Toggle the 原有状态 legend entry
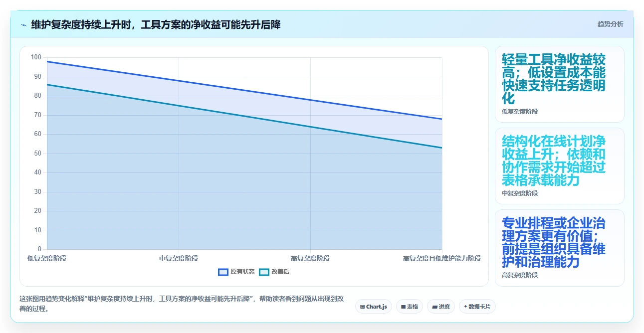This screenshot has width=644, height=333. pos(236,272)
